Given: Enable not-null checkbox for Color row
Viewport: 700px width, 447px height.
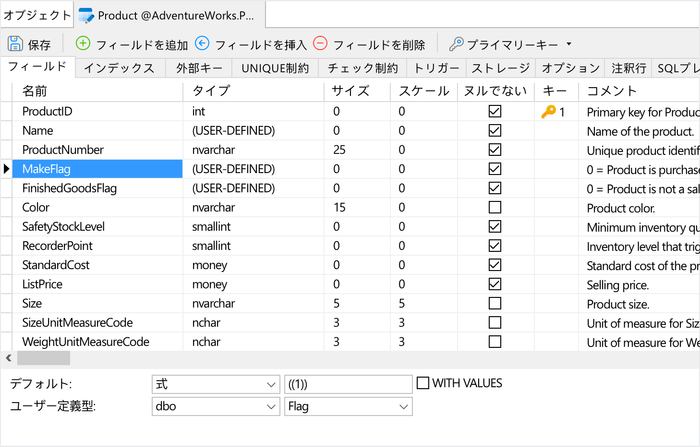Looking at the screenshot, I should click(494, 207).
